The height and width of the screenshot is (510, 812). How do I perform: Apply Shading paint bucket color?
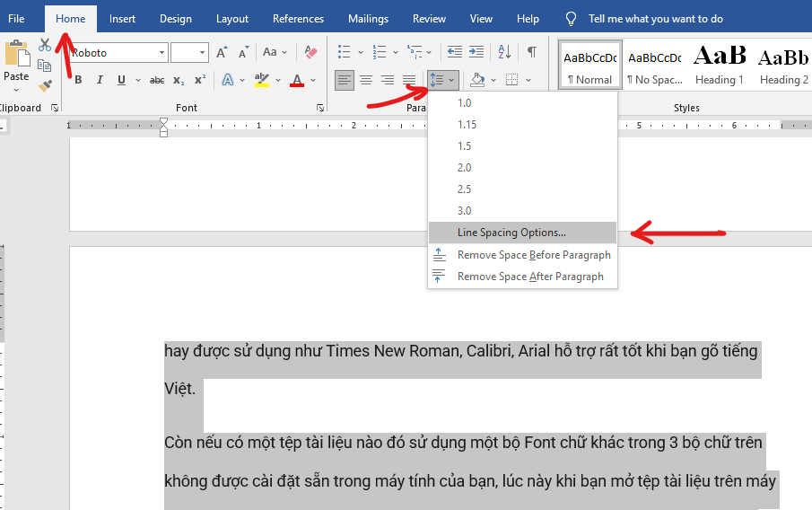coord(477,80)
